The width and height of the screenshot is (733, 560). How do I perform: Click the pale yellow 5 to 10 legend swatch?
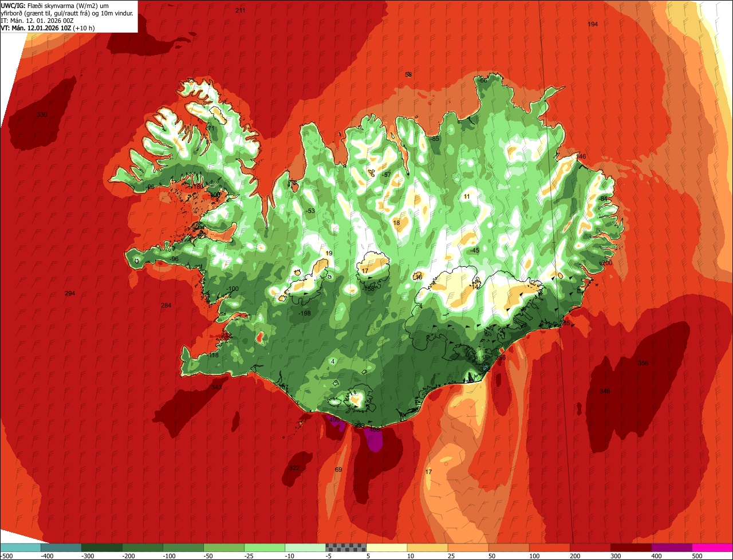tap(387, 547)
